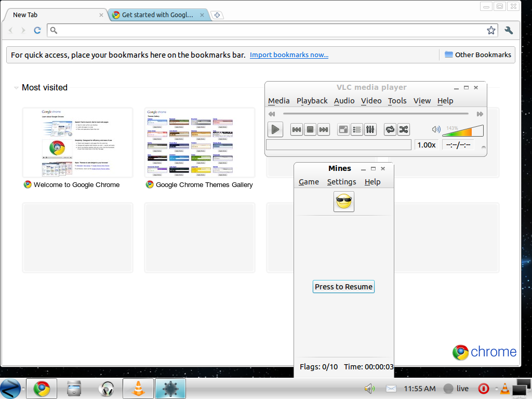Click the VLC seek bar

[x=376, y=114]
